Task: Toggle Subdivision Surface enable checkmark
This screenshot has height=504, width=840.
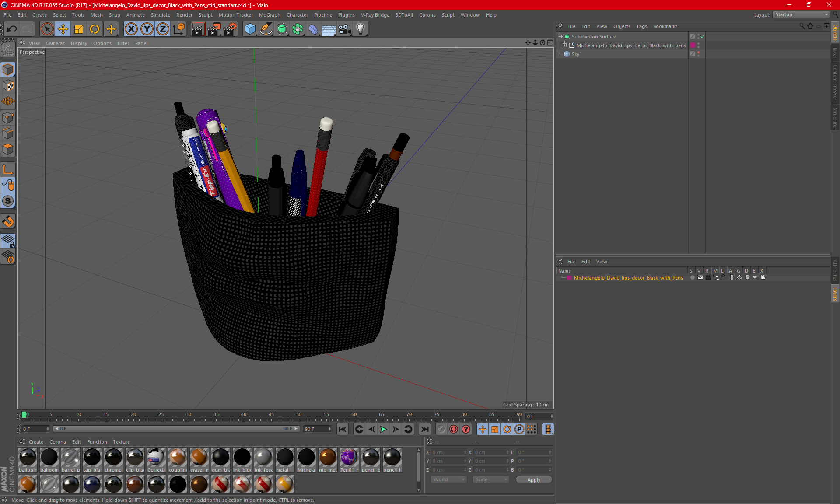Action: [x=702, y=37]
